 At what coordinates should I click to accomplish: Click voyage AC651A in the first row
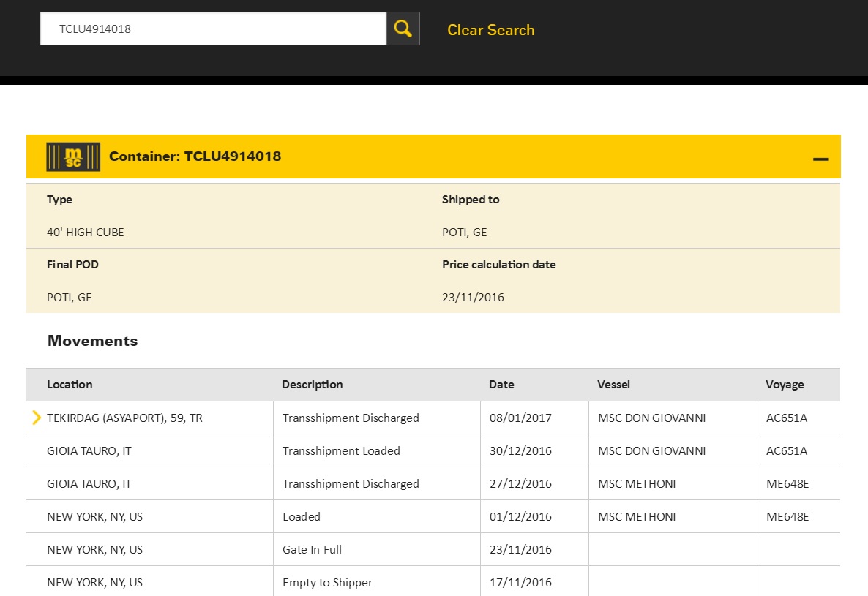pyautogui.click(x=786, y=418)
